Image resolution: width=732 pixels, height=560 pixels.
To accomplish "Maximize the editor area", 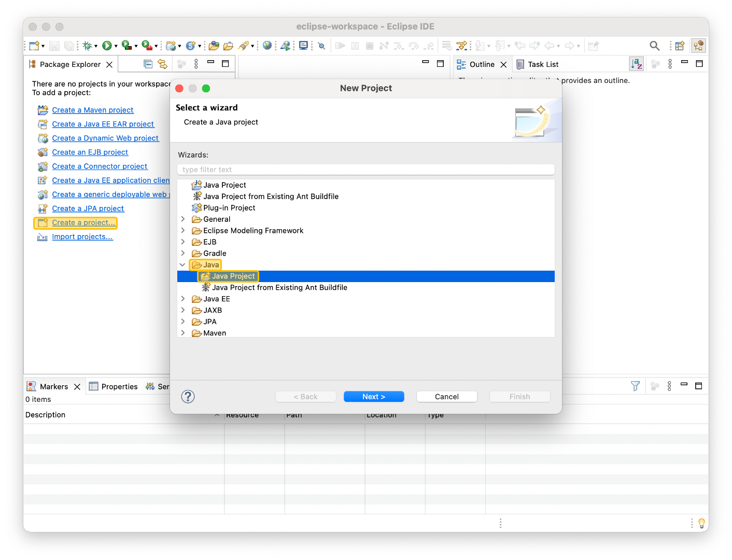I will (x=441, y=63).
